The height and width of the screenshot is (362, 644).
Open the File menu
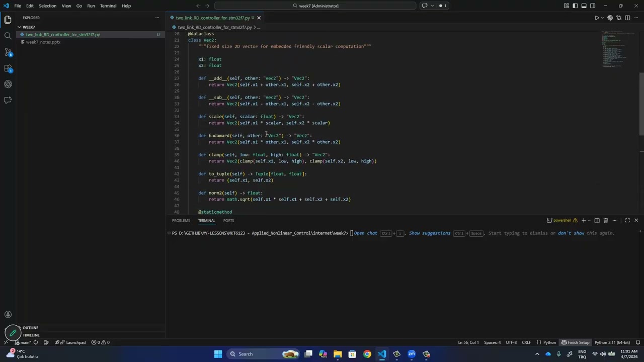[18, 6]
